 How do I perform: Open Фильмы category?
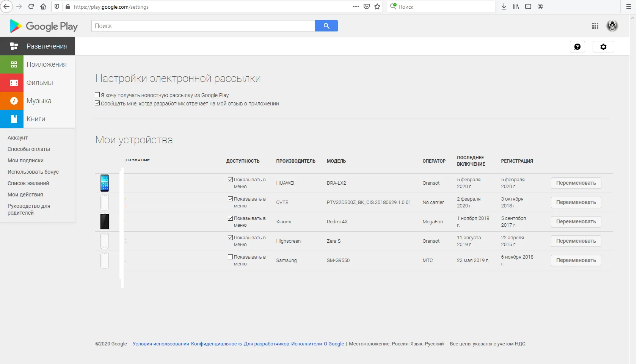click(37, 83)
